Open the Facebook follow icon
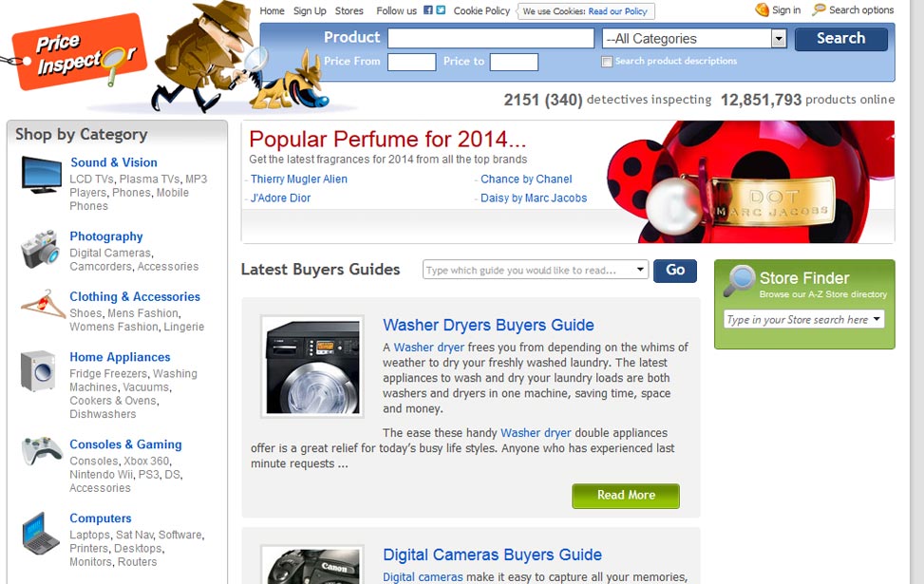This screenshot has height=584, width=924. (428, 10)
